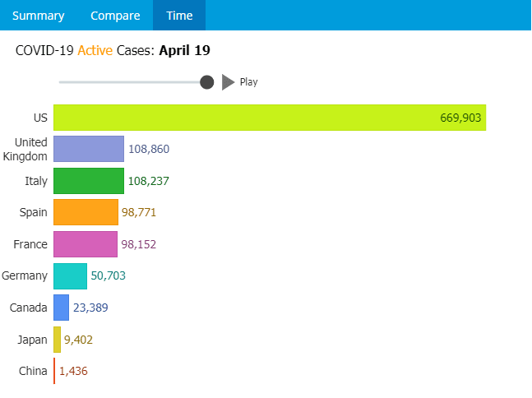The width and height of the screenshot is (532, 398).
Task: Click the Play triangle icon
Action: (x=229, y=82)
